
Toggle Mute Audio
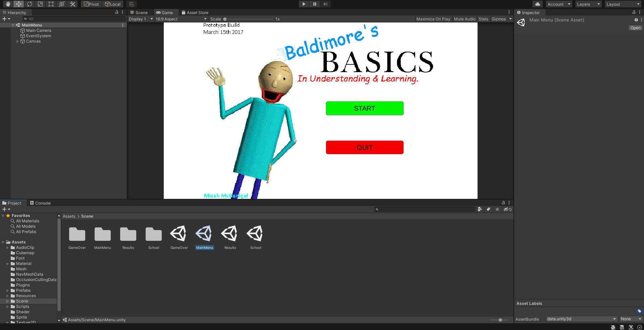pos(465,19)
